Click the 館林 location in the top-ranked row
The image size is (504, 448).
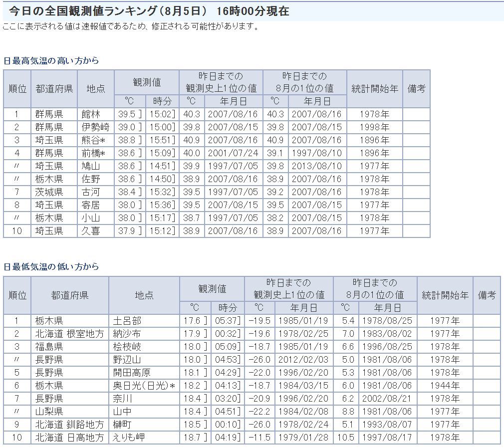(x=91, y=114)
